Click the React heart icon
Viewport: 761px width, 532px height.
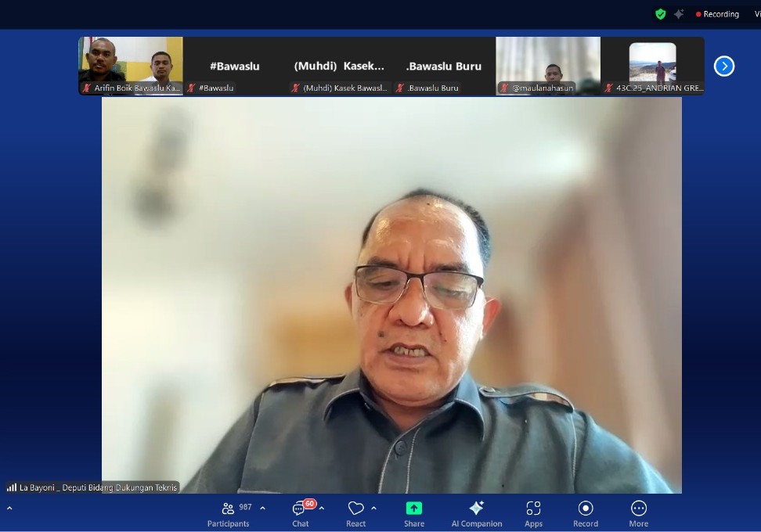[x=355, y=509]
